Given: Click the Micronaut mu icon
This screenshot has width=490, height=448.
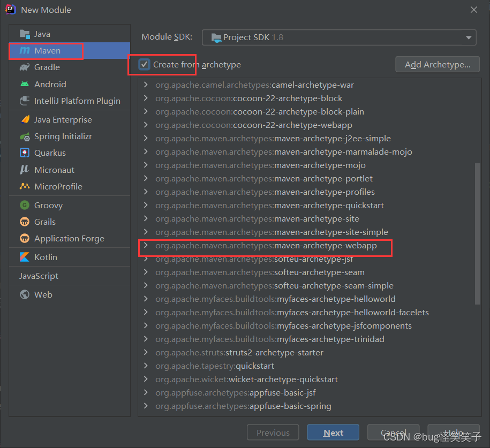Looking at the screenshot, I should pos(25,170).
